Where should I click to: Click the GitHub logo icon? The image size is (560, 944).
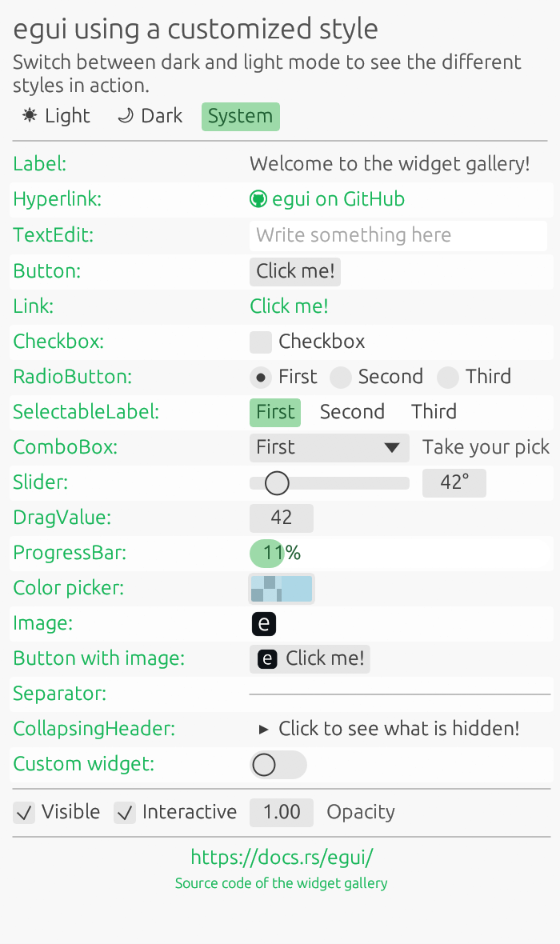(x=258, y=199)
